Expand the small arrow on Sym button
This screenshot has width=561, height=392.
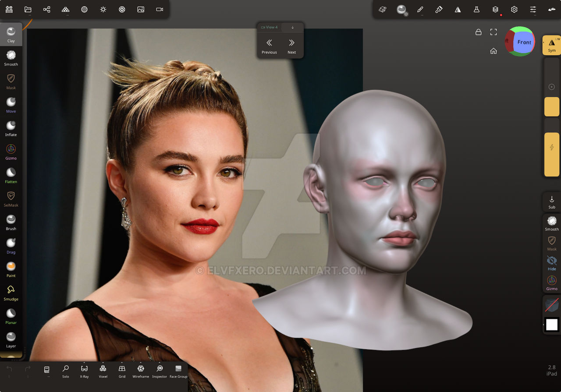(544, 43)
